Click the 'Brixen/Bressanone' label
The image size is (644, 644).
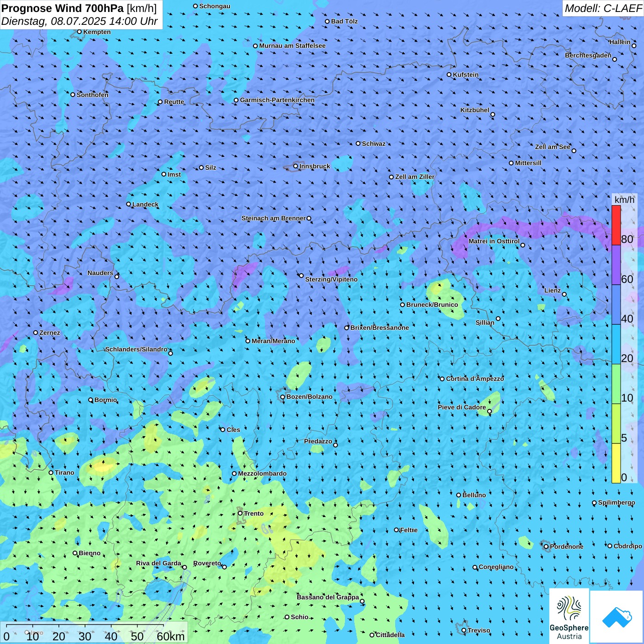point(379,328)
